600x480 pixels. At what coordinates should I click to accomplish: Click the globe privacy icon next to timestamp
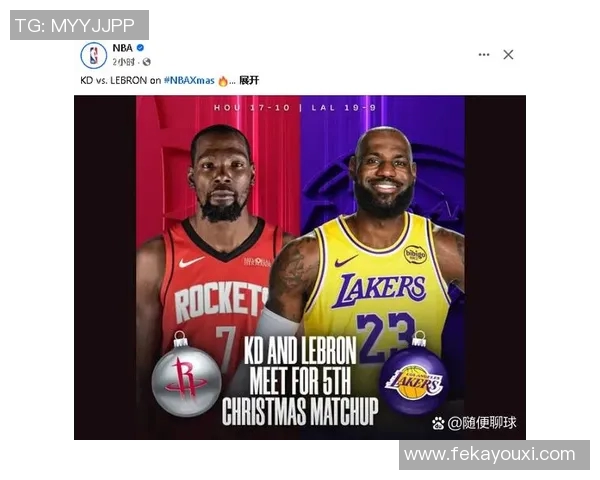tap(147, 62)
